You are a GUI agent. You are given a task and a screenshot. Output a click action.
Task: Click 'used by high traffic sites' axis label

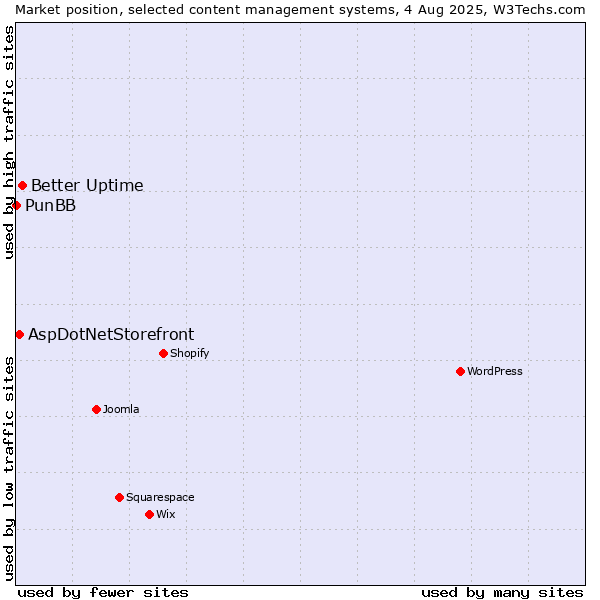tap(8, 142)
